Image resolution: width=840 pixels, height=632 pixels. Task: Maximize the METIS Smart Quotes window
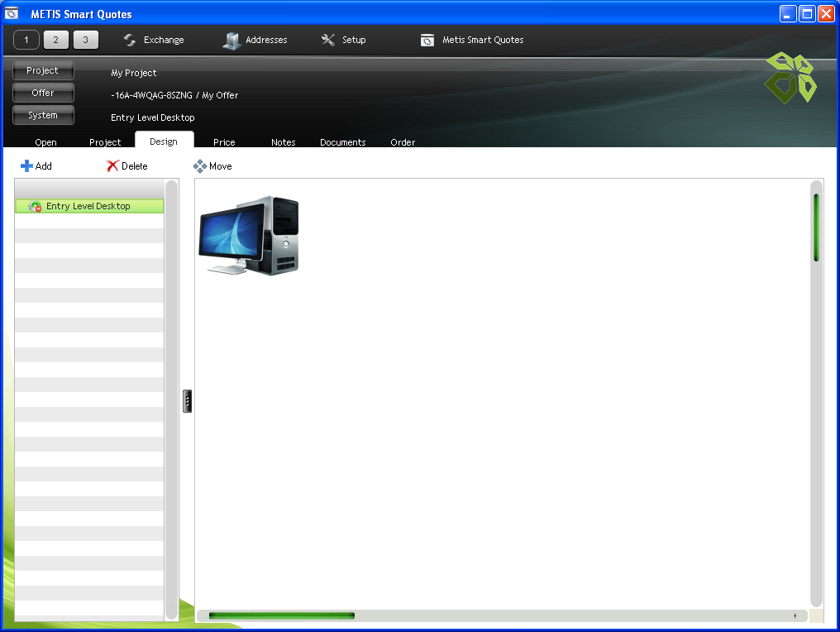point(807,13)
